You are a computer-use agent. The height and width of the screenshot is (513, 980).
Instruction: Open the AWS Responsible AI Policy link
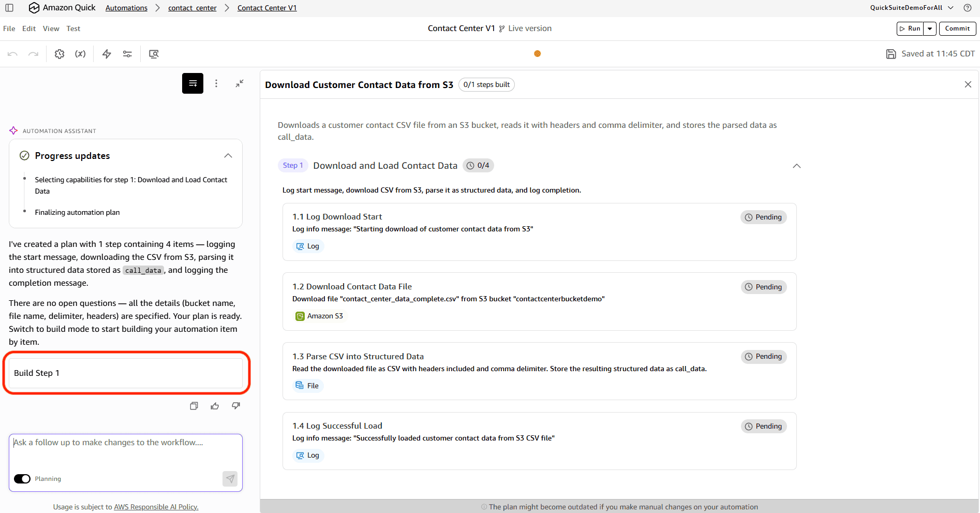156,507
